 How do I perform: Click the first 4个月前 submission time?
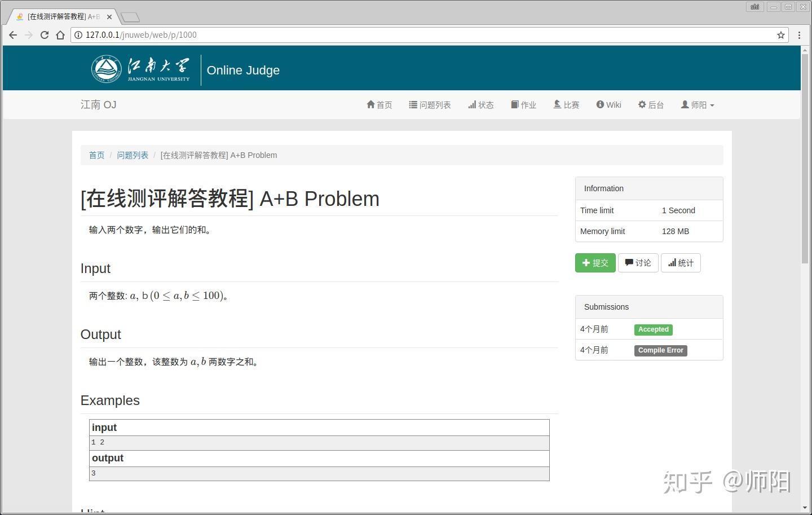594,329
